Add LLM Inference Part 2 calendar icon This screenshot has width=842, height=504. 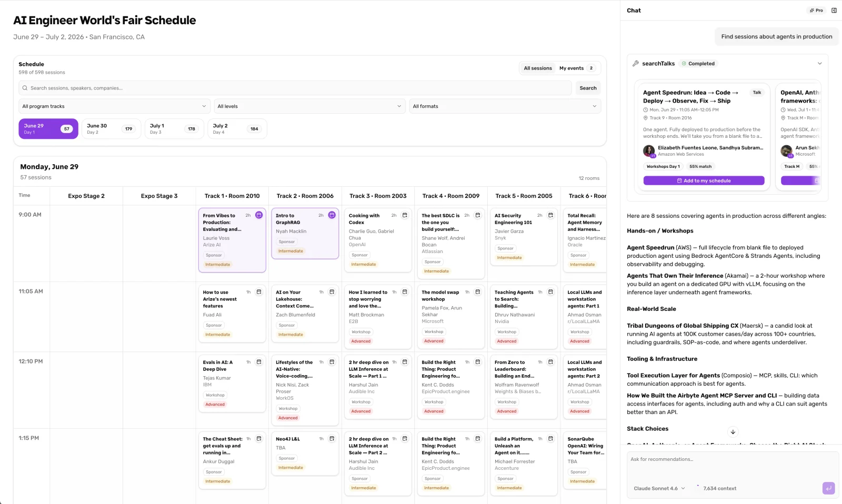(x=405, y=439)
